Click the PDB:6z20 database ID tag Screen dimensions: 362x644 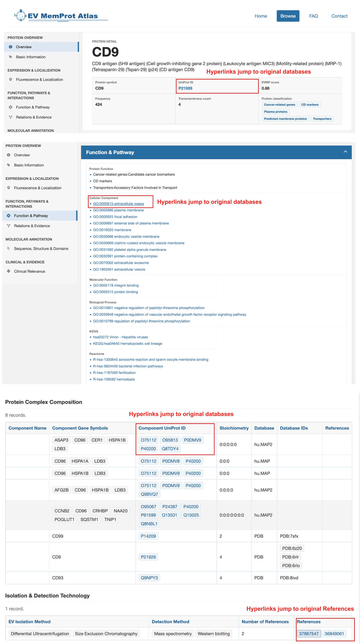coord(292,548)
